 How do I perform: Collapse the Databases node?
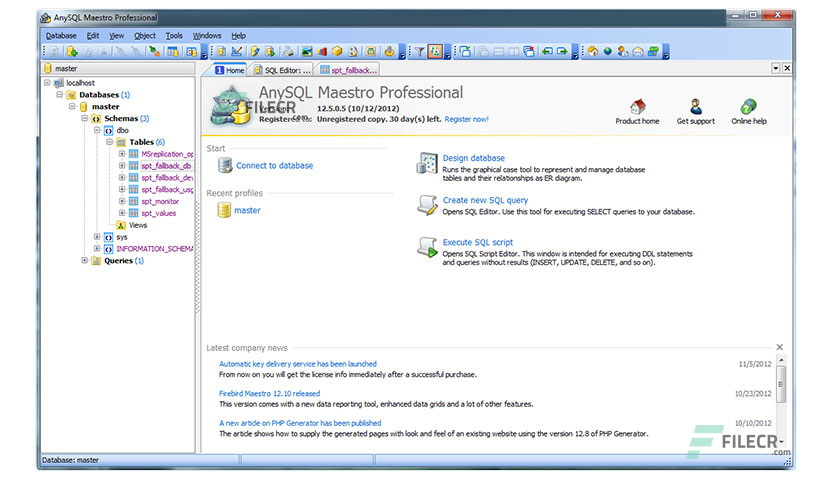(x=60, y=95)
